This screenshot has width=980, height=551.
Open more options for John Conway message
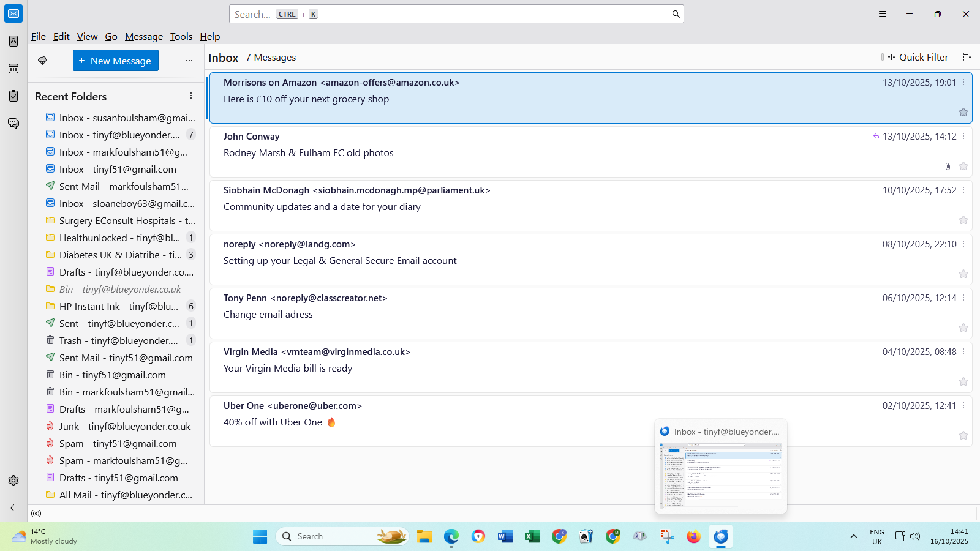point(963,137)
